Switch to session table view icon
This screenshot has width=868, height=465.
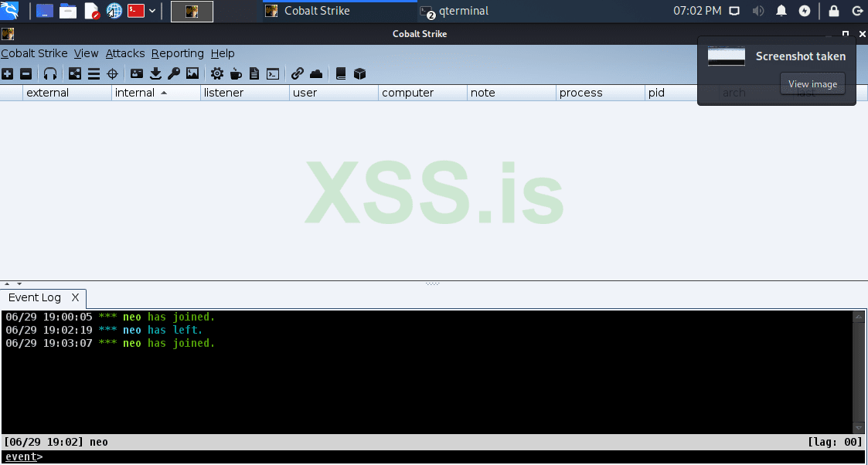(x=94, y=74)
